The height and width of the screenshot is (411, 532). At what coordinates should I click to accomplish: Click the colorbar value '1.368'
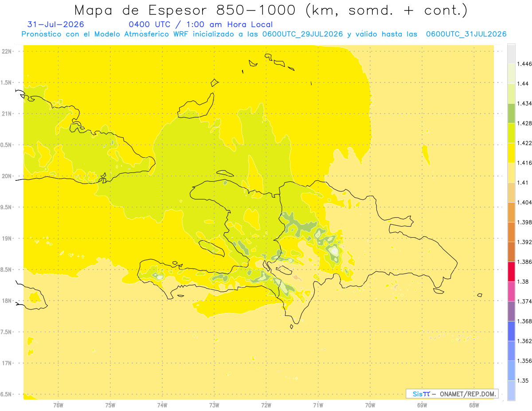(525, 321)
